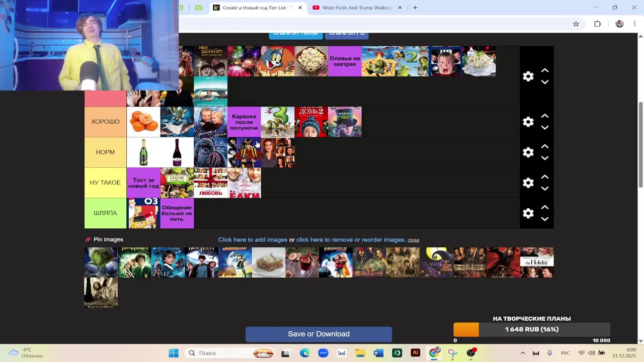
Task: Move НУ ТАКОЕ row down
Action: [544, 189]
